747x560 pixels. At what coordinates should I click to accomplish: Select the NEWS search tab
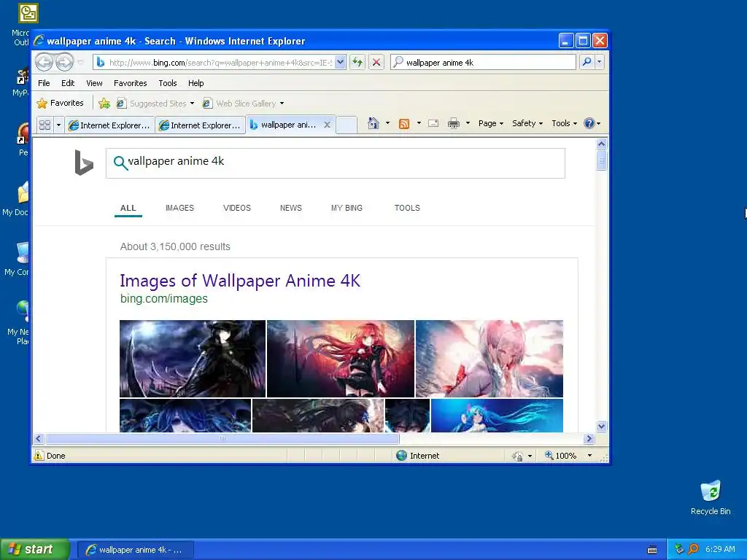pyautogui.click(x=290, y=208)
